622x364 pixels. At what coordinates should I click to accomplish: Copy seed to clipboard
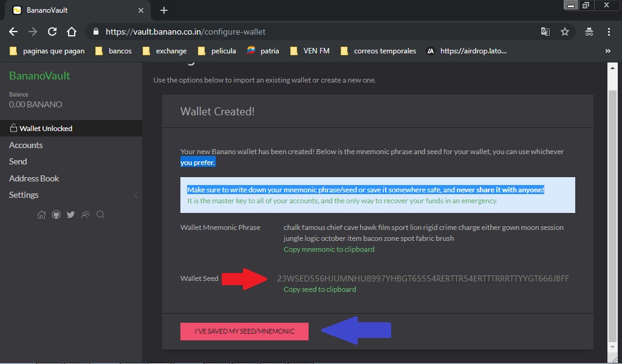coord(320,289)
